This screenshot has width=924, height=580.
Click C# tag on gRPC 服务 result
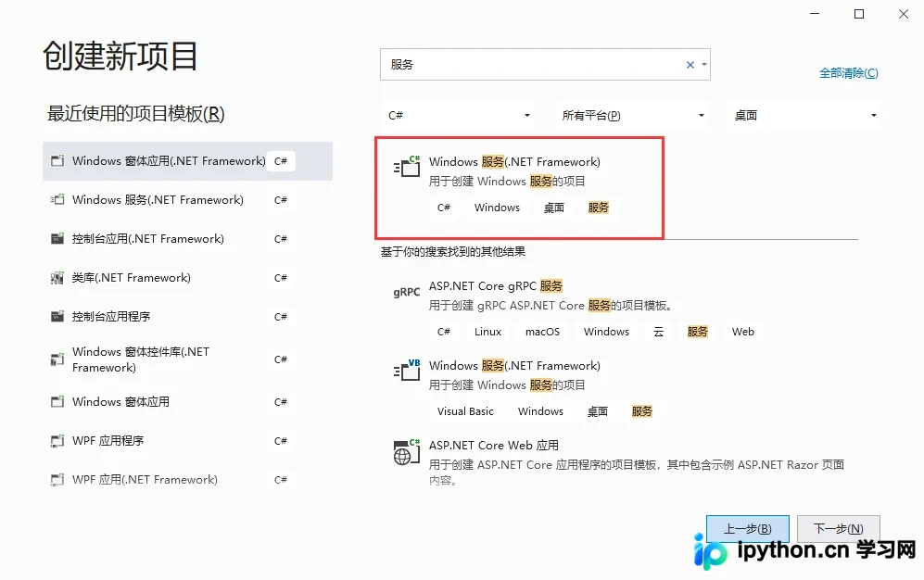pyautogui.click(x=444, y=332)
